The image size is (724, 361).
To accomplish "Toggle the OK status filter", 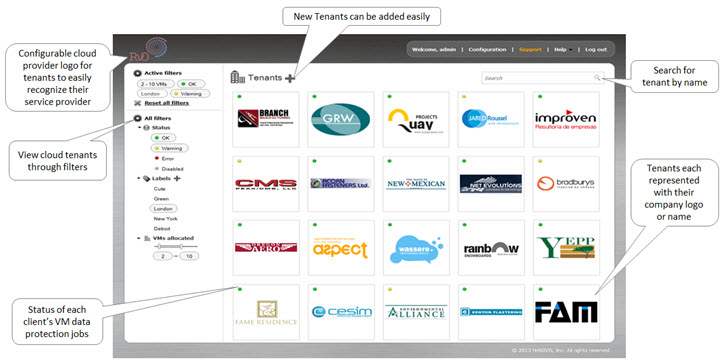I will [x=163, y=138].
